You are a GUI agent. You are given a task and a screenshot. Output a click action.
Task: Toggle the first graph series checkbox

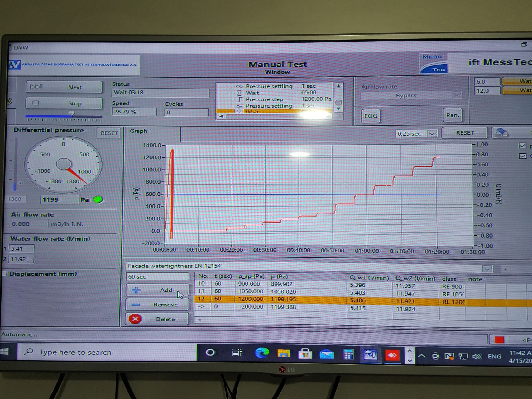(522, 146)
